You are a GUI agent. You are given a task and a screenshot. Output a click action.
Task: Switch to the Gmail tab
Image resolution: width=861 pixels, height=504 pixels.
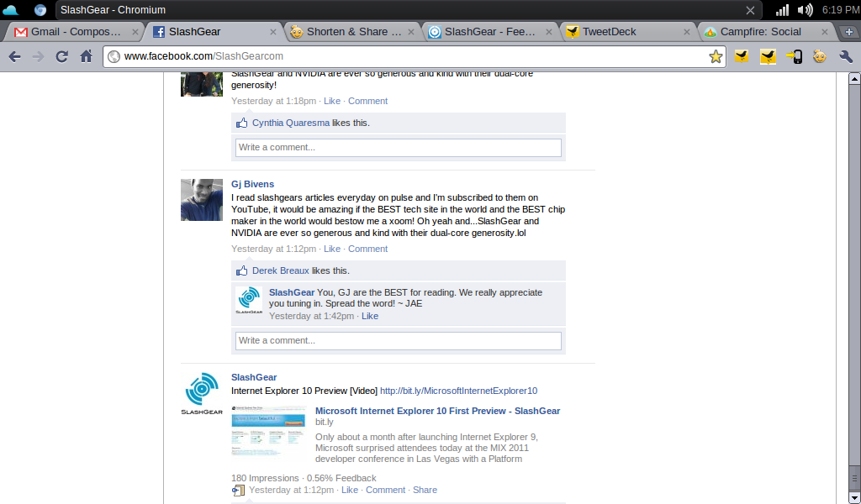pyautogui.click(x=67, y=32)
